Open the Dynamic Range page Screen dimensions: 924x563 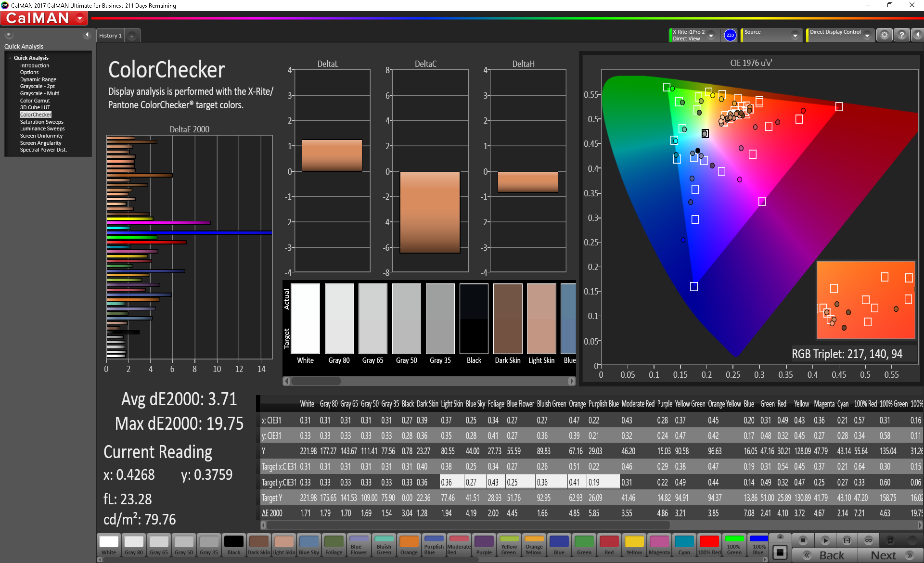pyautogui.click(x=38, y=79)
